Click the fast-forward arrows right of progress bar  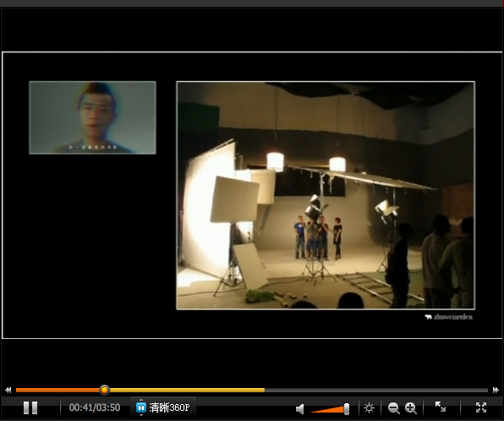click(496, 390)
